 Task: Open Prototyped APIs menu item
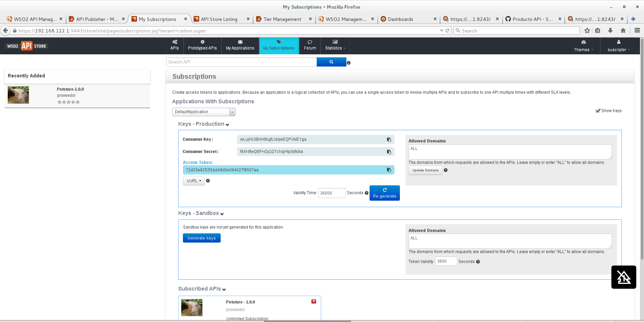[x=202, y=46]
